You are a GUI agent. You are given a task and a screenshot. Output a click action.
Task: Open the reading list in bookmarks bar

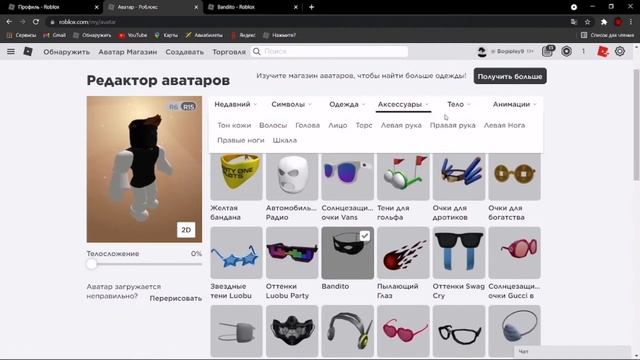pos(607,35)
